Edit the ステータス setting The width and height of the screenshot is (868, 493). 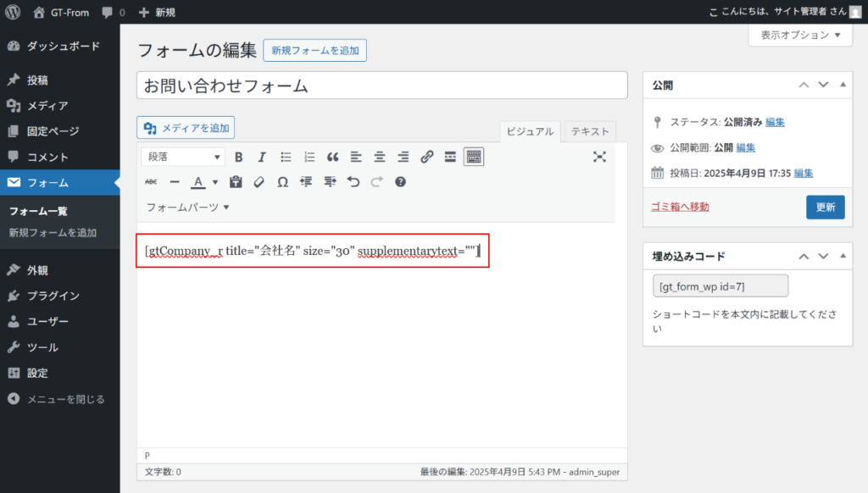click(x=775, y=122)
